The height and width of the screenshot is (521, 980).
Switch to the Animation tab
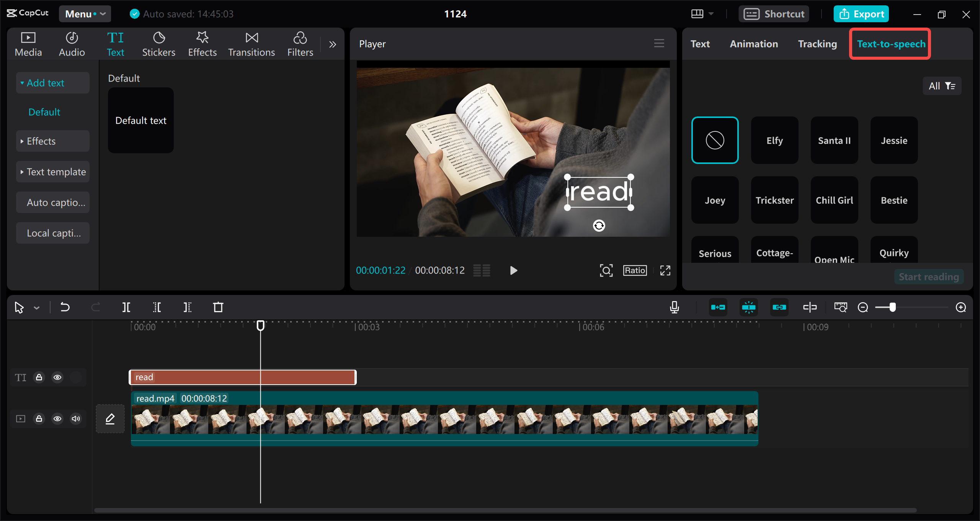click(754, 44)
